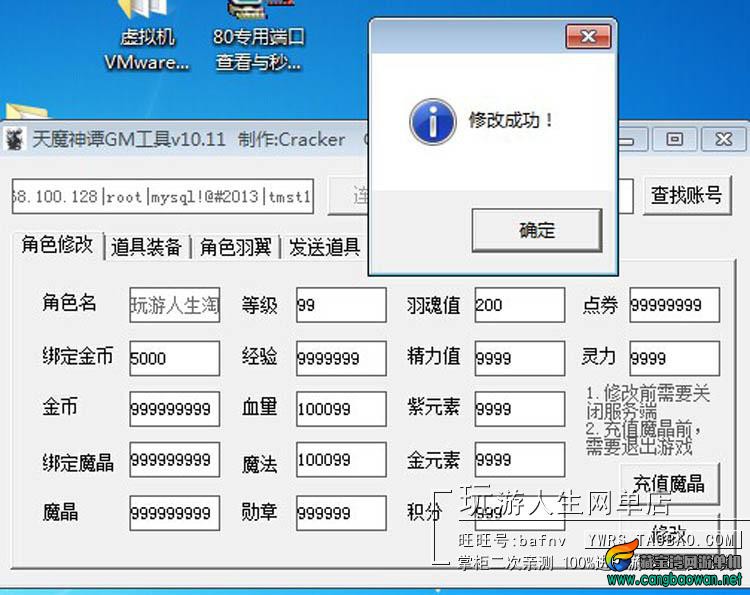The height and width of the screenshot is (595, 750).
Task: Close the GM tool window
Action: pos(723,139)
